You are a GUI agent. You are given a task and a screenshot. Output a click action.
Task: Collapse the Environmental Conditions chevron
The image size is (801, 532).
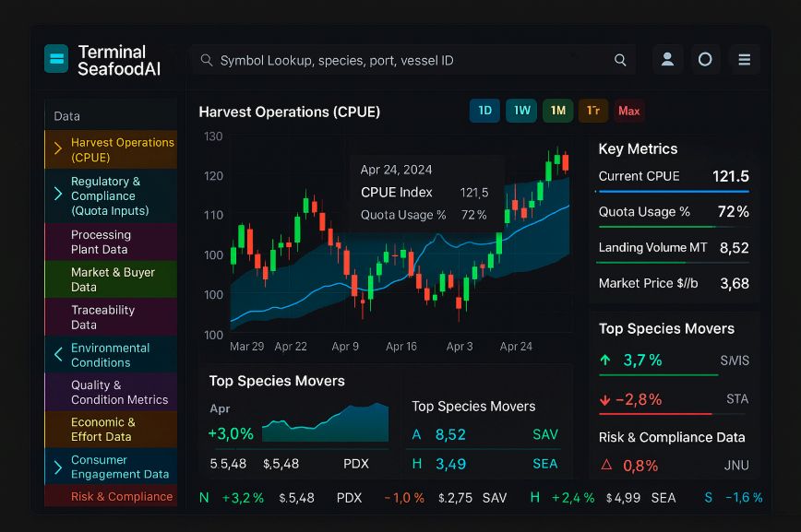click(x=58, y=354)
